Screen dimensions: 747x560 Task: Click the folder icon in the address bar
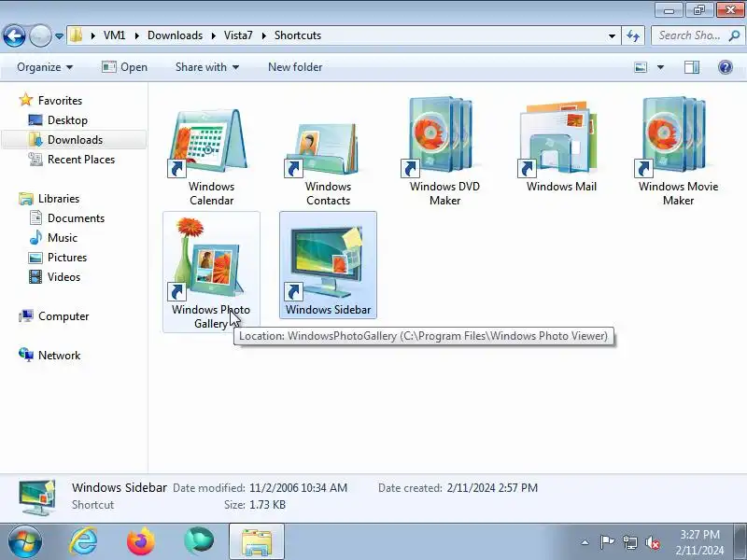pyautogui.click(x=77, y=35)
